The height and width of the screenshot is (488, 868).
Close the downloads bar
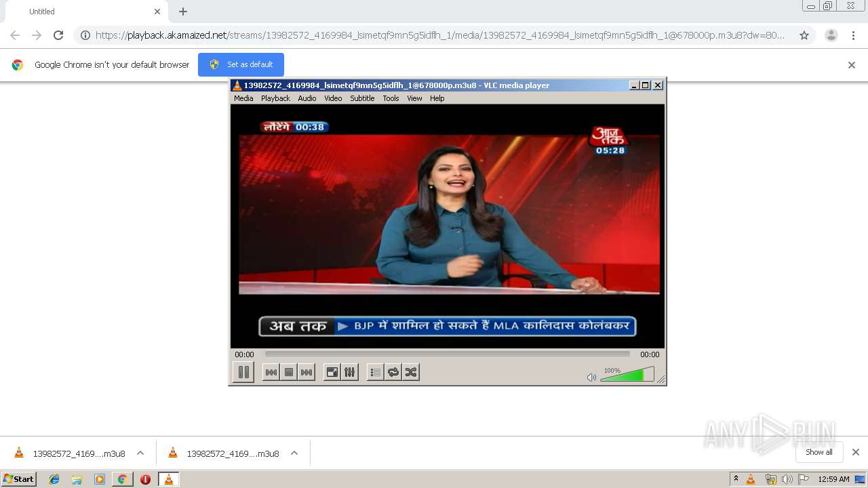click(x=856, y=452)
